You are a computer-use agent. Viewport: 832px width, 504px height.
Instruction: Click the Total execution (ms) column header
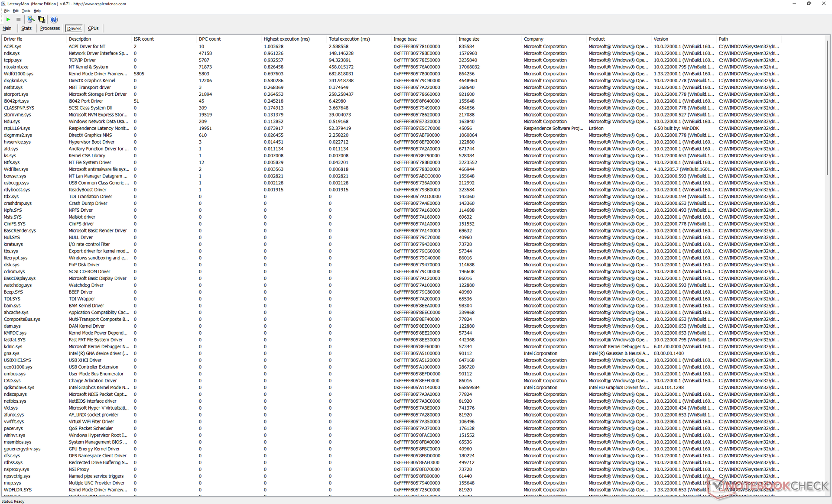349,39
